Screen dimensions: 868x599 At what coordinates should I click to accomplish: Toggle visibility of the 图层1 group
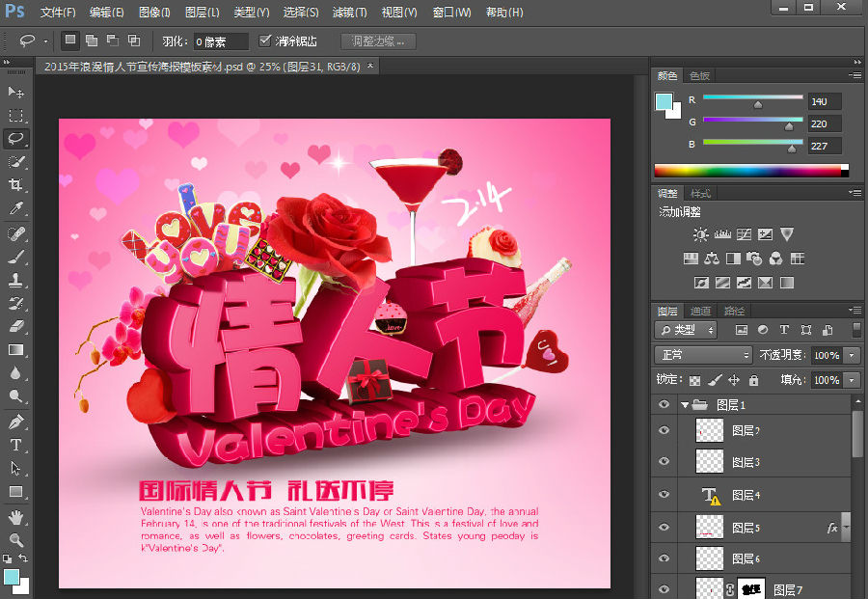pyautogui.click(x=664, y=405)
